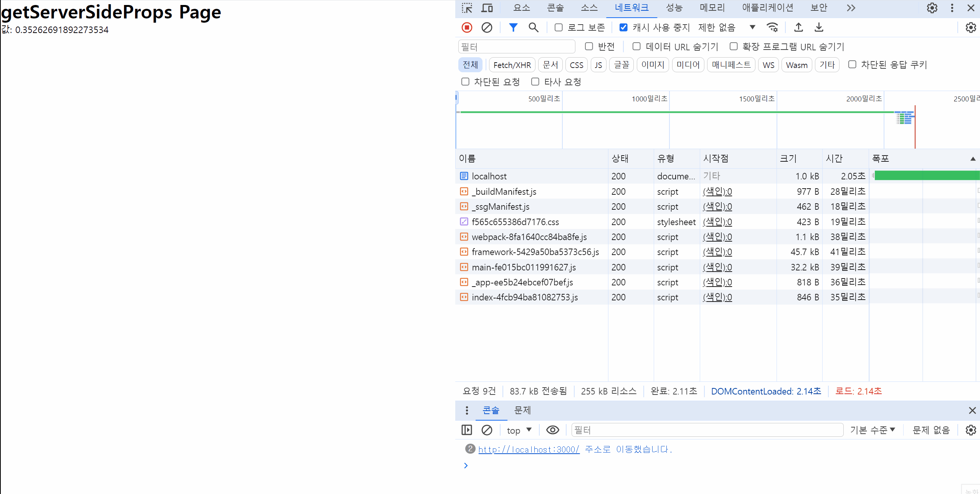Enable the 로그 보존 checkbox
The image size is (980, 494).
tap(559, 27)
